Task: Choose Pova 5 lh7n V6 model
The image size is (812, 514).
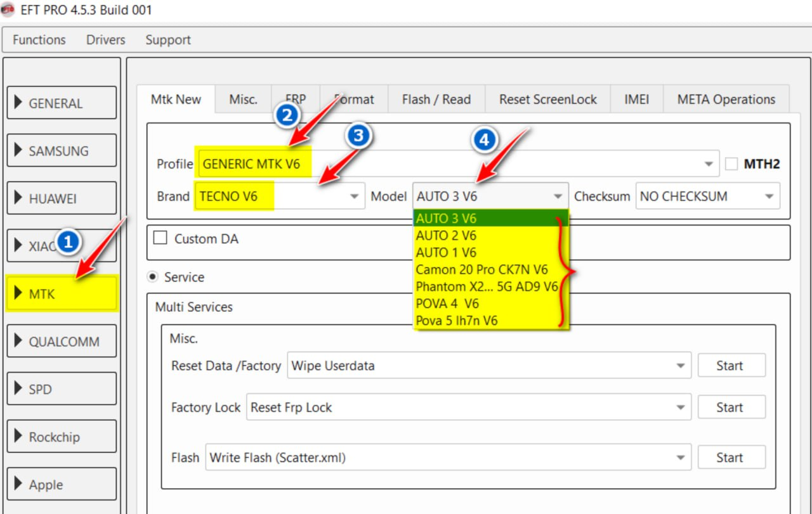Action: point(491,321)
